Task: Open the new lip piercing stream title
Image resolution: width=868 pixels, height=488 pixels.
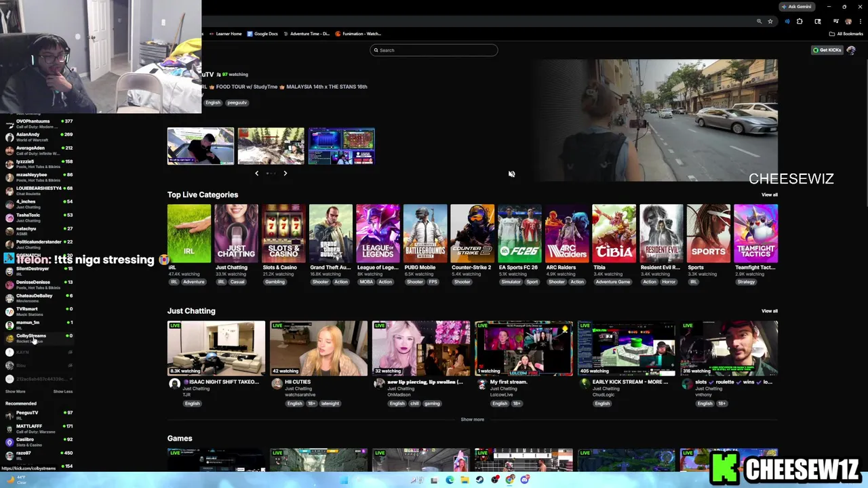Action: (426, 382)
